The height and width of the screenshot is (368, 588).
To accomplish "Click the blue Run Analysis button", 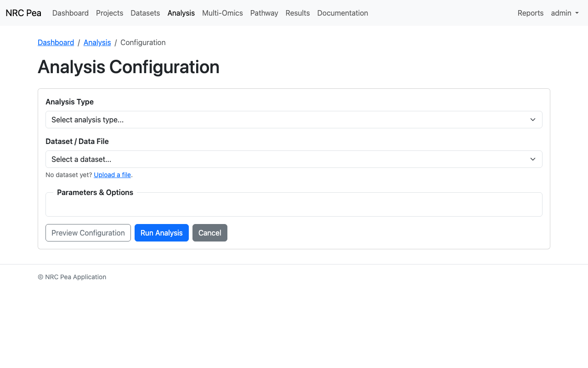I will (161, 233).
